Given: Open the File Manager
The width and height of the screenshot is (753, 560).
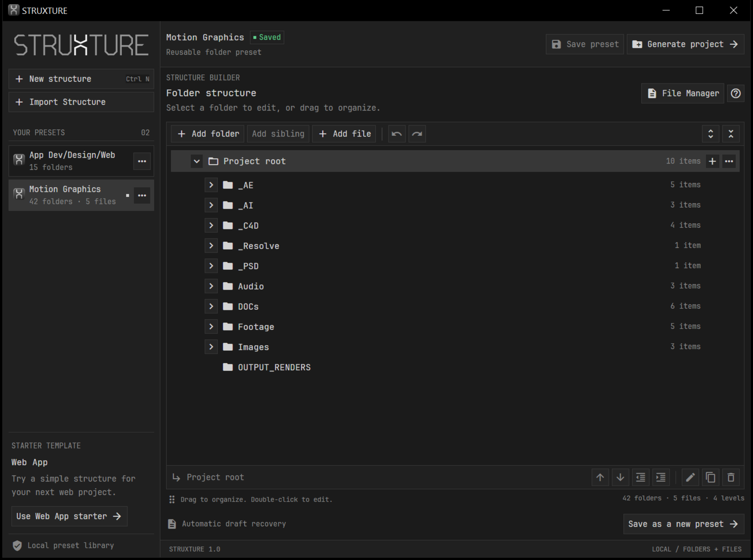Looking at the screenshot, I should 682,94.
